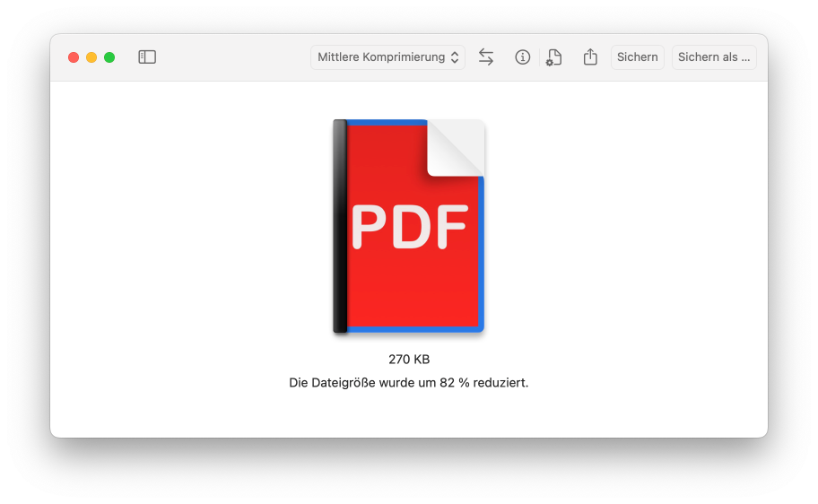Click the swap arrows compare icon
The height and width of the screenshot is (504, 818).
(486, 57)
